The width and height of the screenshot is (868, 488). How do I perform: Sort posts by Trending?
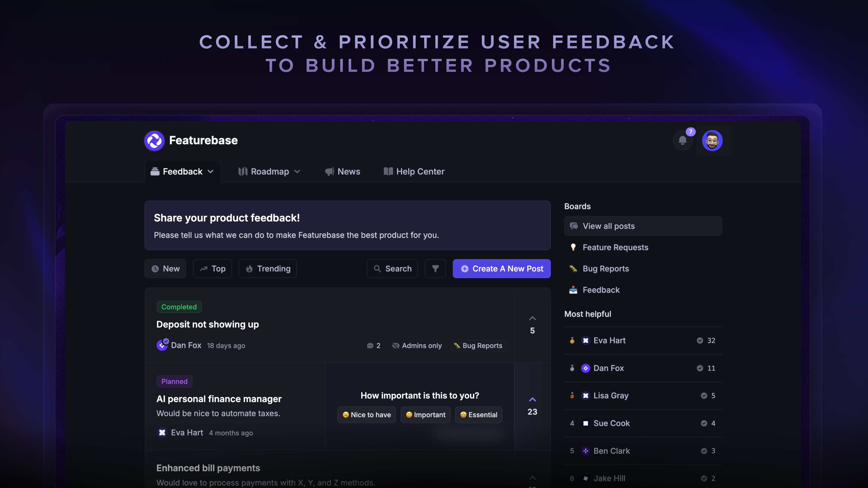click(x=268, y=268)
